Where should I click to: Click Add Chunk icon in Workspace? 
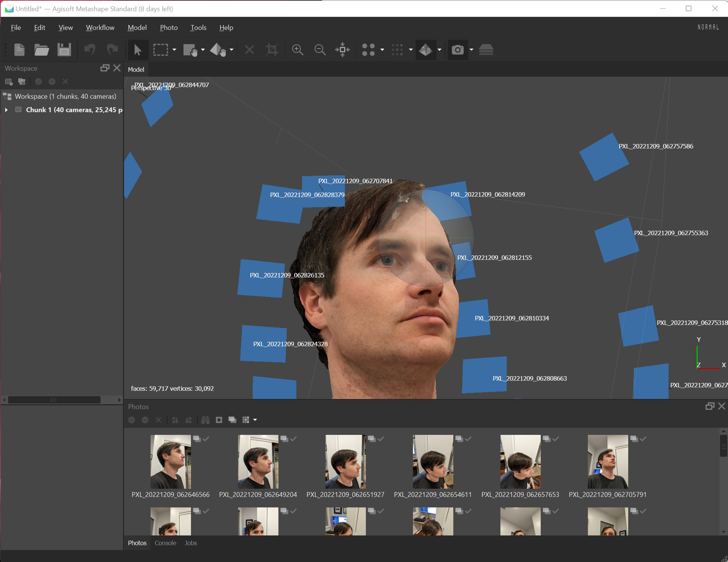coord(9,82)
